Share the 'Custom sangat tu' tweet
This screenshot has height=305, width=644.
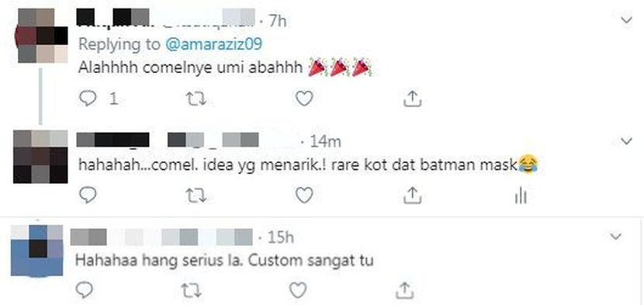[403, 290]
